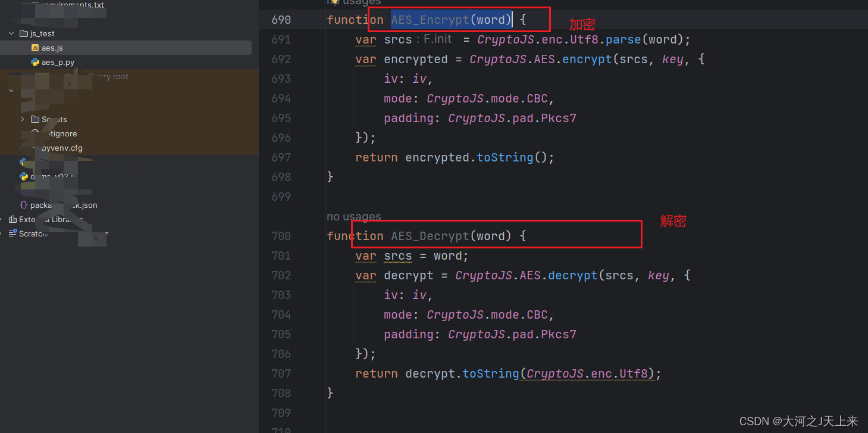
Task: Collapse the js_test folder chevron
Action: (x=10, y=33)
